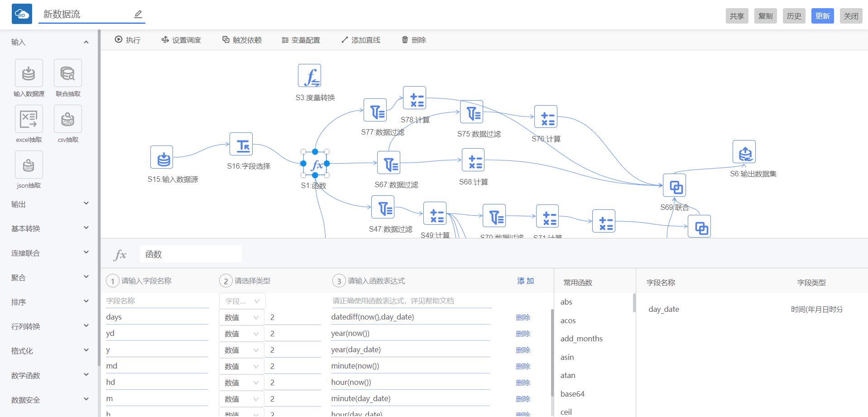868x417 pixels.
Task: Expand the 数学函数 section
Action: click(86, 375)
